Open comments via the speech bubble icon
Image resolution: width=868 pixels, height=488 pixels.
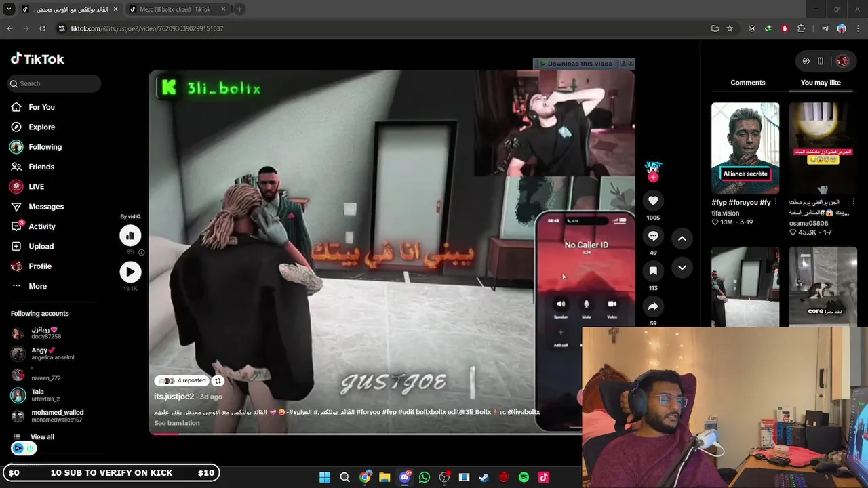pyautogui.click(x=653, y=236)
